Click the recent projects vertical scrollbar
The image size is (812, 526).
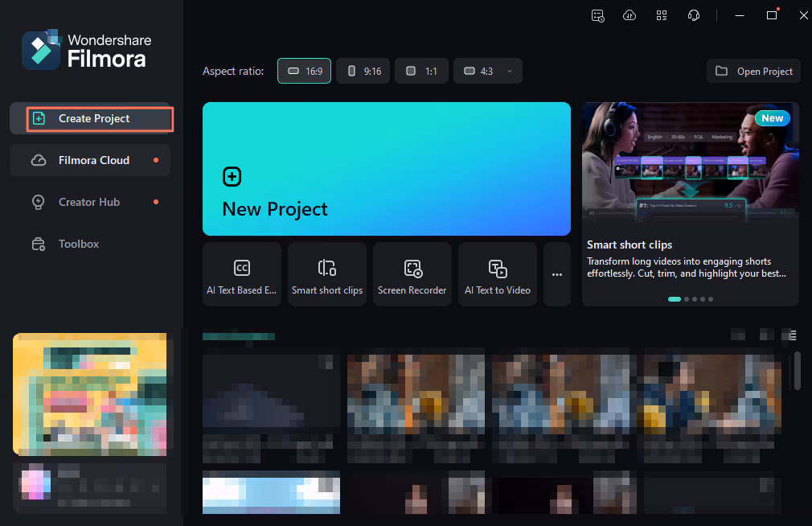pos(798,371)
